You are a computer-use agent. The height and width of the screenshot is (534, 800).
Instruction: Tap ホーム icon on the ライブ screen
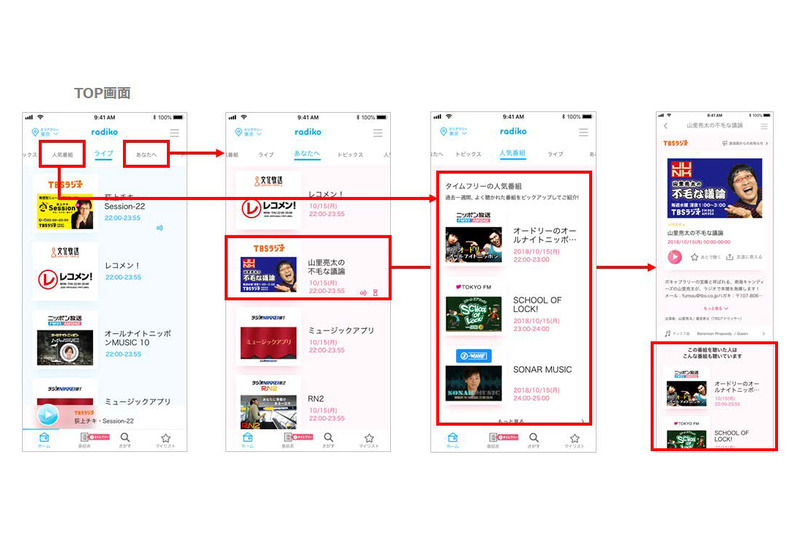click(44, 440)
